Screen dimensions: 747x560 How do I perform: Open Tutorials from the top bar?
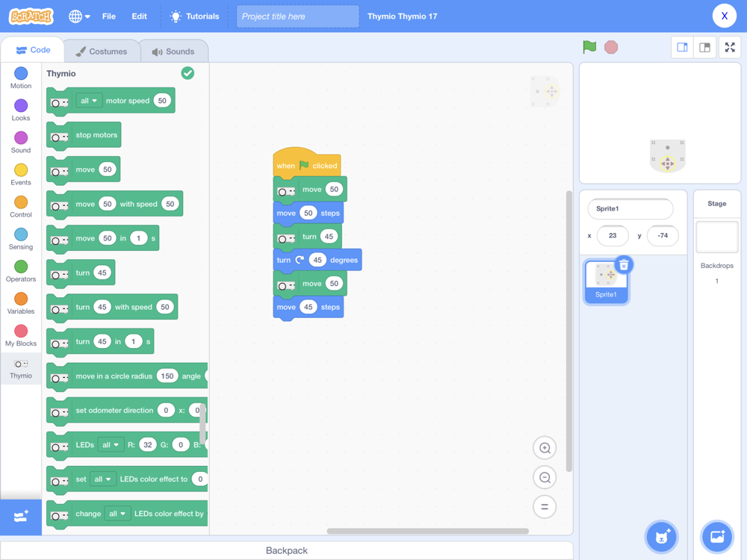pos(194,16)
